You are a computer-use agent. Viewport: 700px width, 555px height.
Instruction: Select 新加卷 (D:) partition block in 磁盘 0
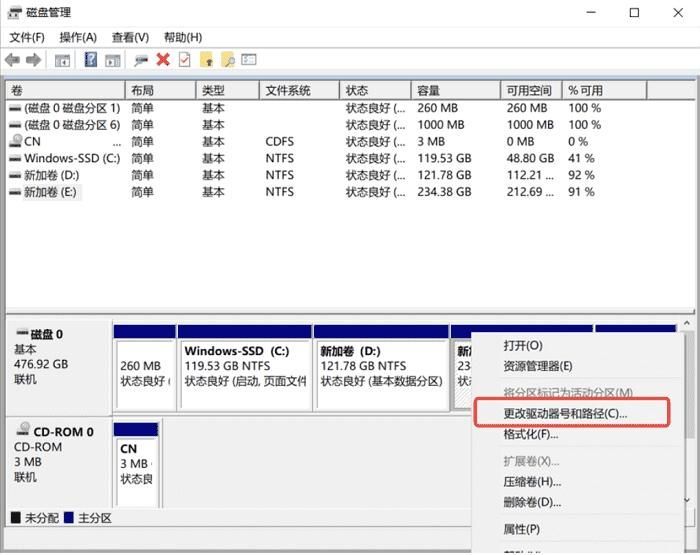[381, 367]
